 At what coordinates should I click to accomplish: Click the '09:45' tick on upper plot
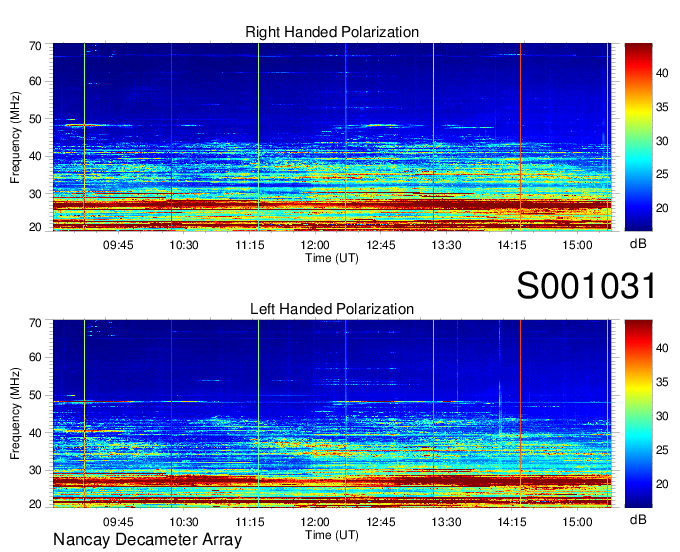click(x=118, y=245)
